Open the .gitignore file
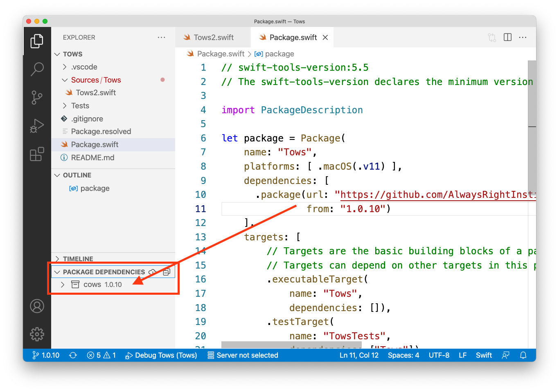 tap(113, 119)
